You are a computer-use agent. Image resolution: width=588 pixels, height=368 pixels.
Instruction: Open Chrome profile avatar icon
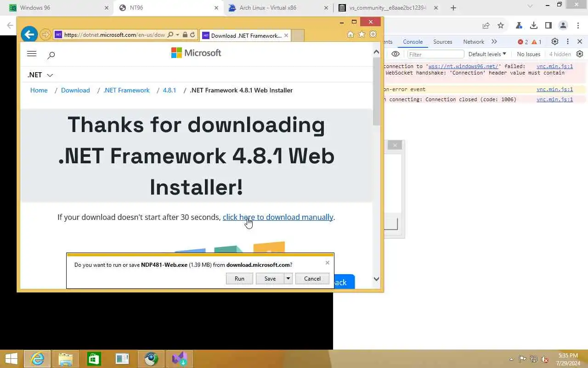click(x=563, y=26)
